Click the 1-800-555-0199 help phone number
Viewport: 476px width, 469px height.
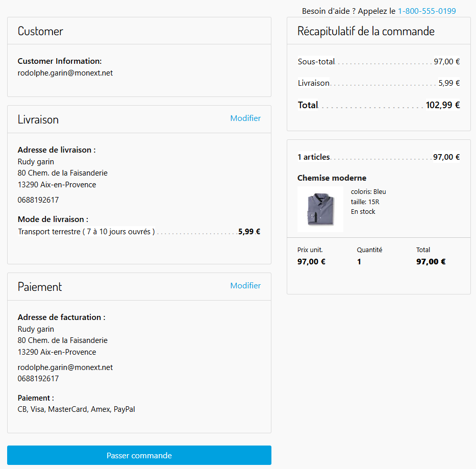point(427,11)
